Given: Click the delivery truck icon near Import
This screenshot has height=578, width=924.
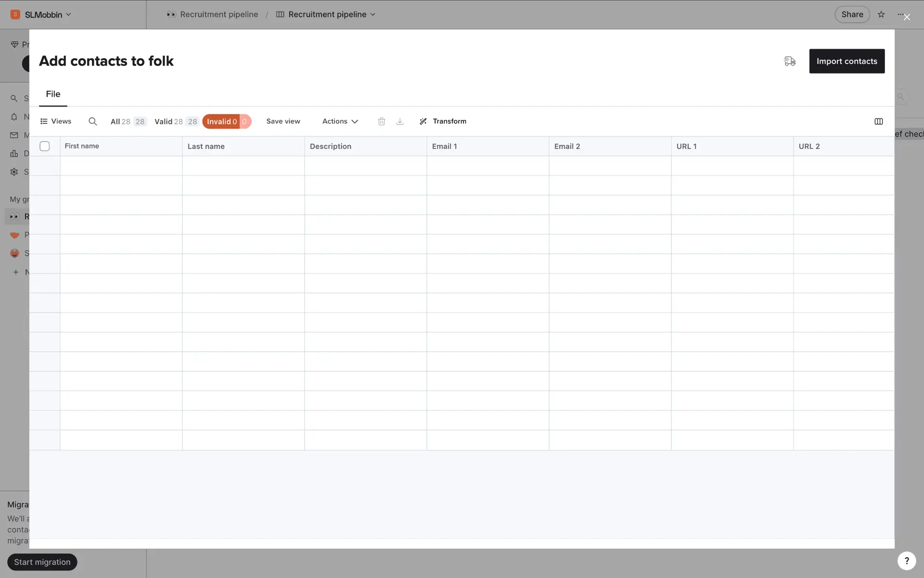Looking at the screenshot, I should 790,61.
